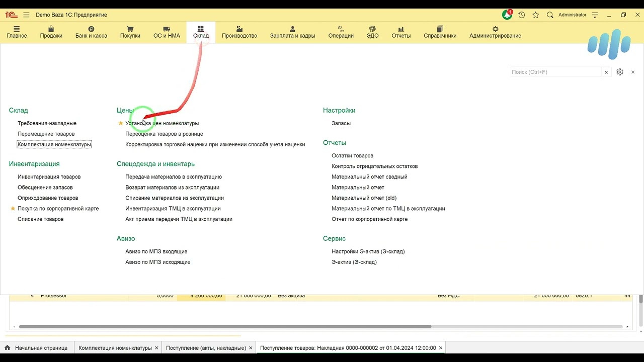Open Инвентаризация товаров
The image size is (644, 362).
pyautogui.click(x=49, y=177)
